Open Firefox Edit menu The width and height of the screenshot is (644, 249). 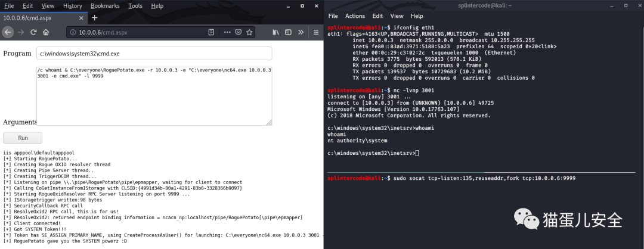pos(28,6)
